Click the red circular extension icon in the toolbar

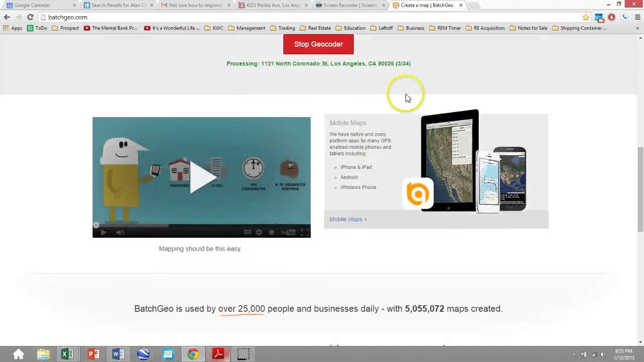(x=611, y=17)
